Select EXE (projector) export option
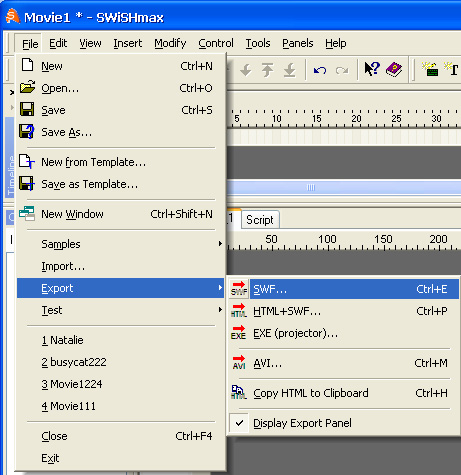This screenshot has height=475, width=461. (343, 333)
